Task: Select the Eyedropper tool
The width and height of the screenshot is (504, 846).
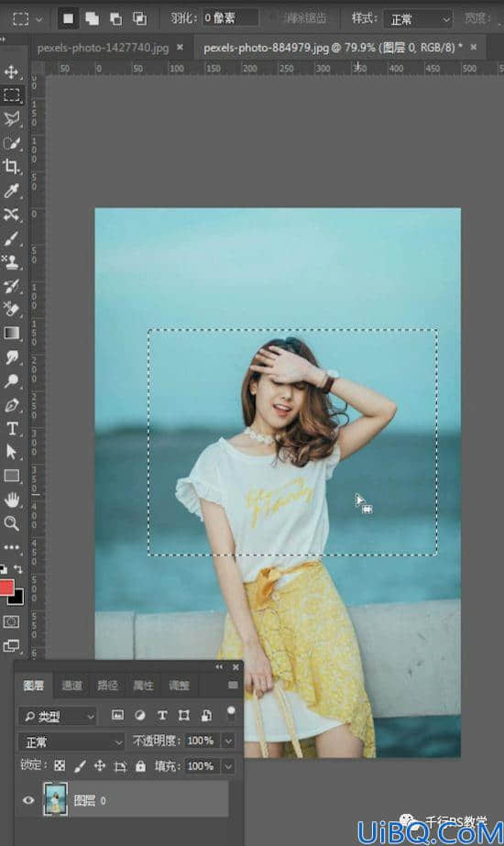Action: click(11, 191)
